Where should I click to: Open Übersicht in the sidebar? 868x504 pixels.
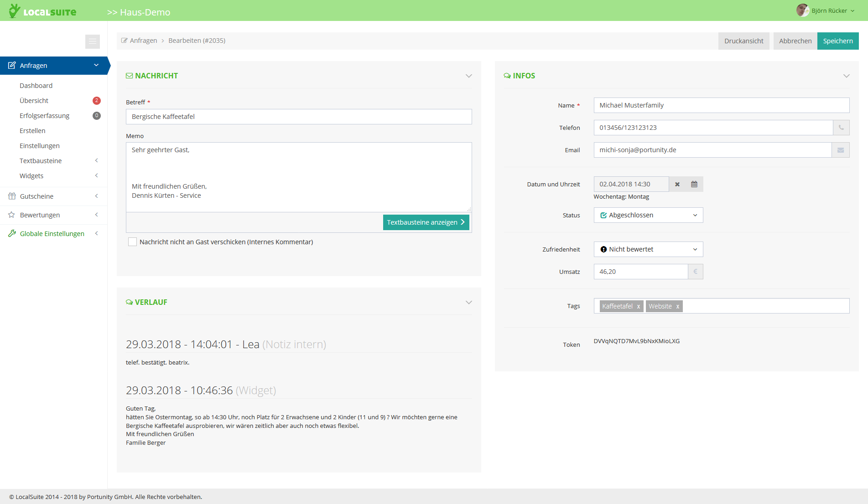click(34, 101)
